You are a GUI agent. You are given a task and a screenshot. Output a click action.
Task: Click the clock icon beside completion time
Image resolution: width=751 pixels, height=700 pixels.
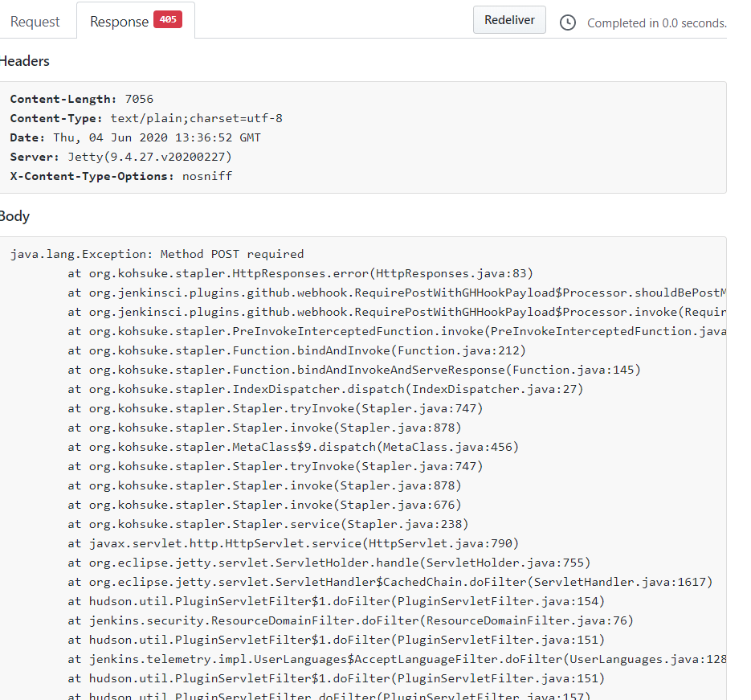point(568,23)
